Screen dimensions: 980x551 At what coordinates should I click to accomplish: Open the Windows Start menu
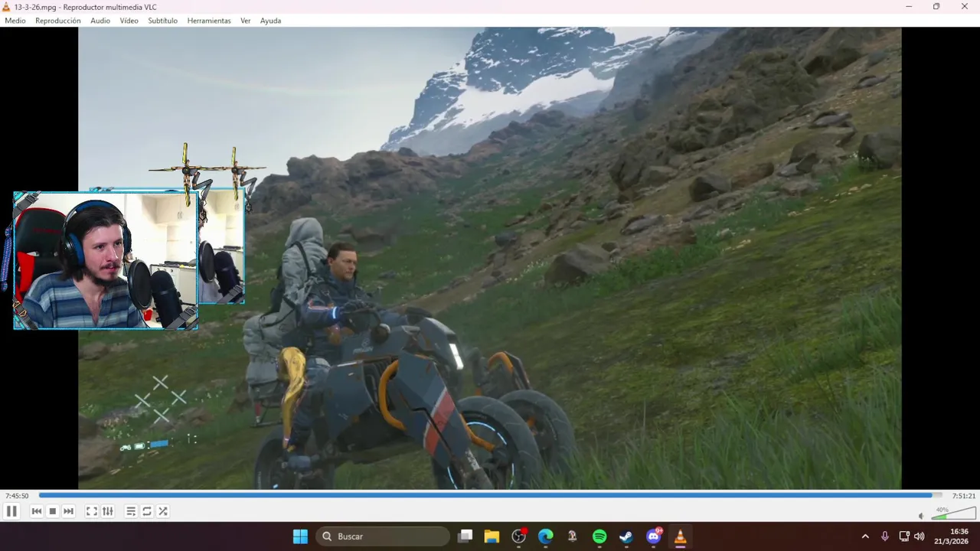[300, 536]
